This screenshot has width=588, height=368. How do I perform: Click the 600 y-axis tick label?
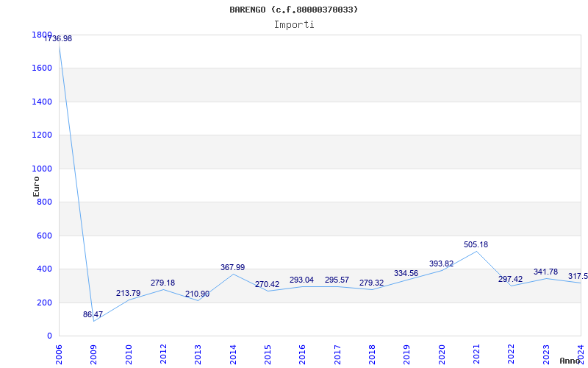coord(44,236)
